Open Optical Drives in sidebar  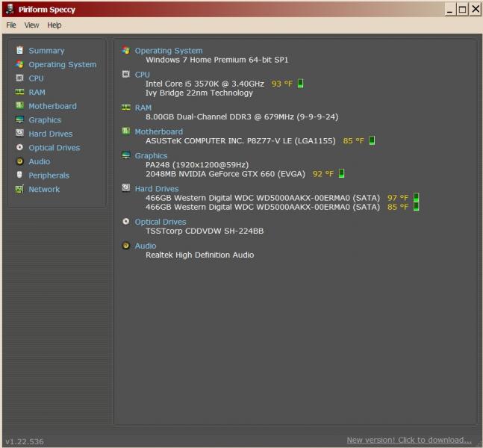(x=54, y=148)
